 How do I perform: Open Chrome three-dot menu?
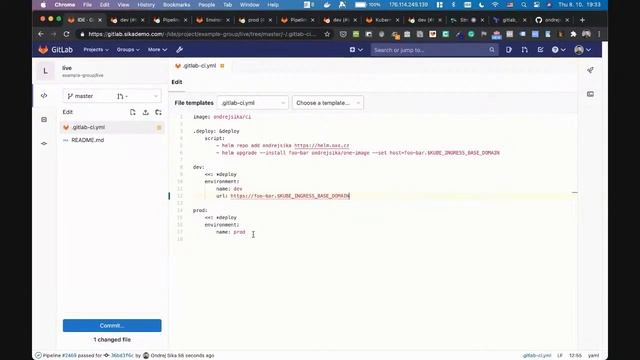599,34
